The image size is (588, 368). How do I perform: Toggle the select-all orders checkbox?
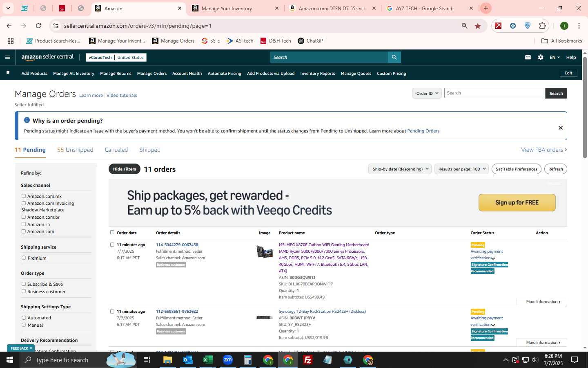(112, 233)
